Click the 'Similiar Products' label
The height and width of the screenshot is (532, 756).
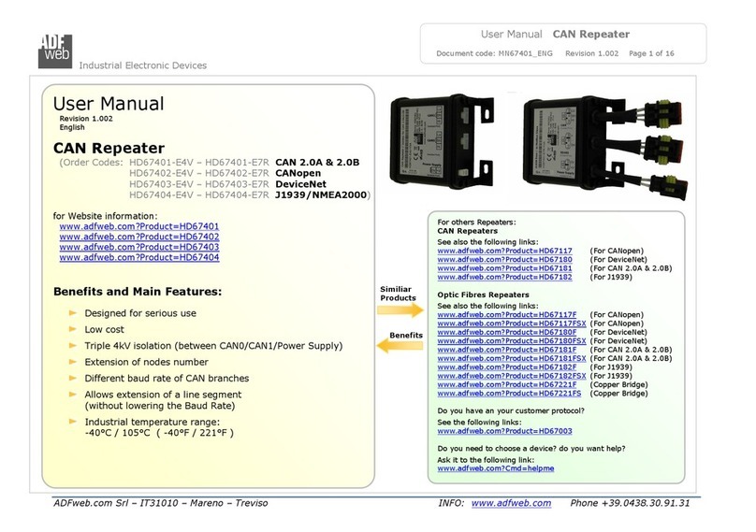(x=398, y=294)
